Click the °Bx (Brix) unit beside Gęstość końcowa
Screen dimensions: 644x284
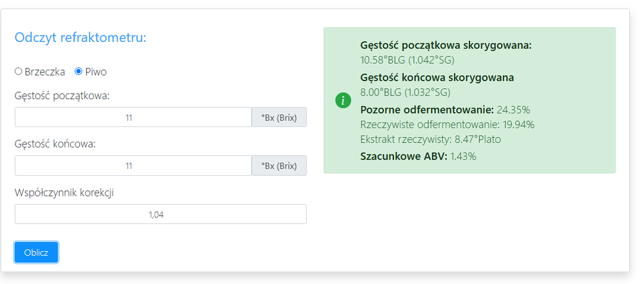pos(279,166)
